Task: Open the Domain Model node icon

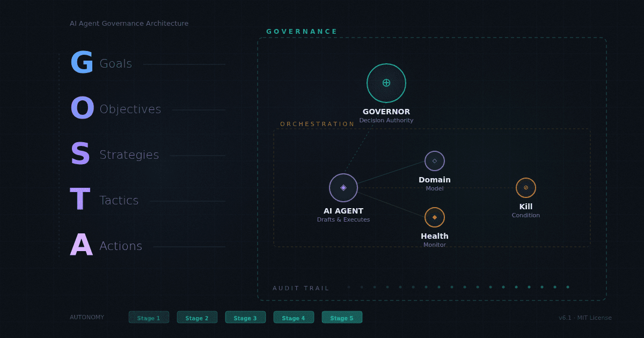Action: click(x=435, y=160)
